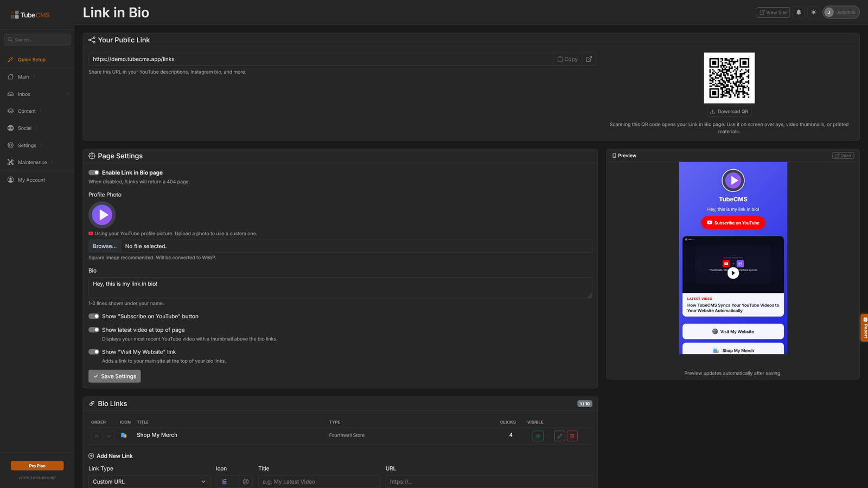Open the Link Type Custom URL dropdown

[x=149, y=481]
